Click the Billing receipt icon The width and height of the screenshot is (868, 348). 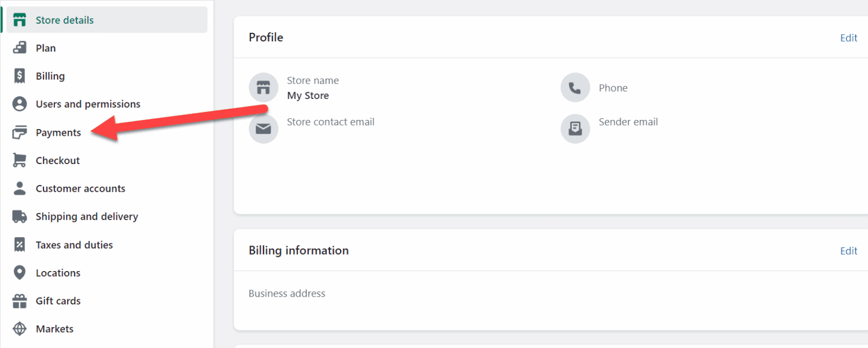pos(20,76)
